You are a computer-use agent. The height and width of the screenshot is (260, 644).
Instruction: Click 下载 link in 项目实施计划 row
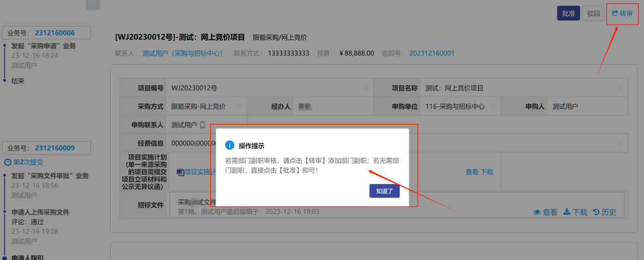(x=487, y=172)
